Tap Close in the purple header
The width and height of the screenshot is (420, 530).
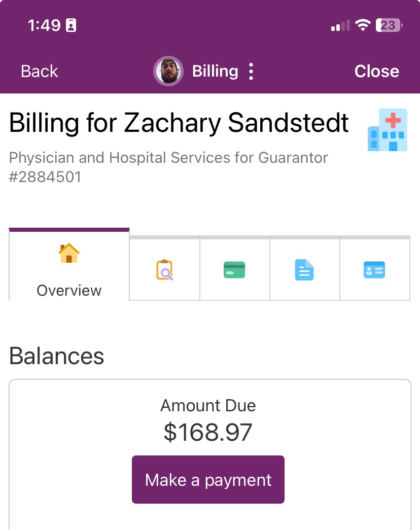[376, 72]
